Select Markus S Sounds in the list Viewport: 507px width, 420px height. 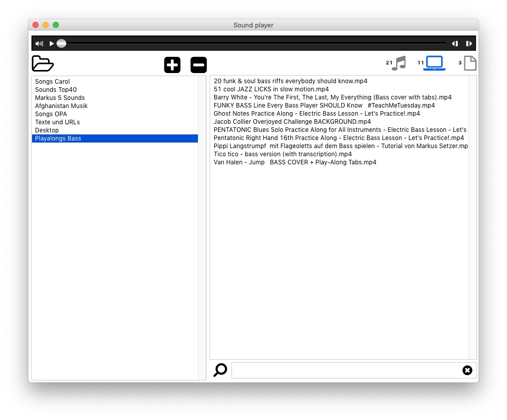coord(115,97)
